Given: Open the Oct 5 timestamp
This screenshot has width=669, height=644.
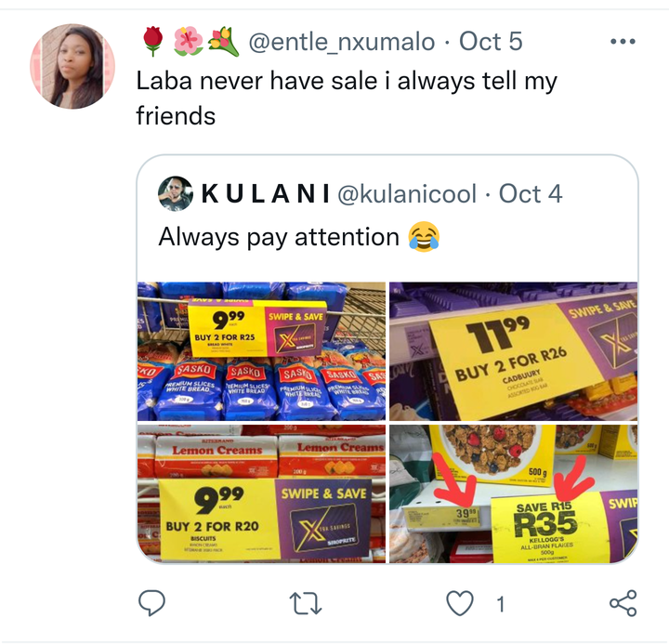Looking at the screenshot, I should 491,42.
